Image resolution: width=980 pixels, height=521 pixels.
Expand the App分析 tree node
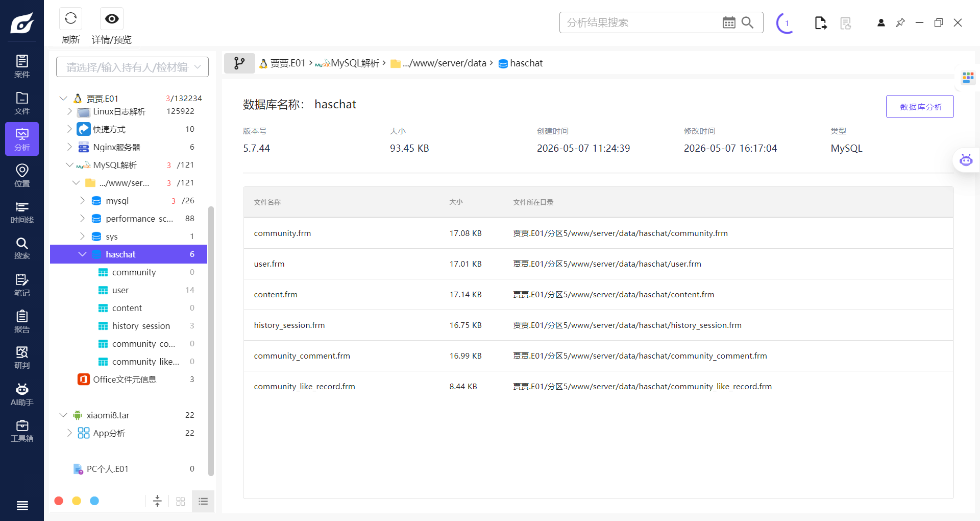coord(69,433)
